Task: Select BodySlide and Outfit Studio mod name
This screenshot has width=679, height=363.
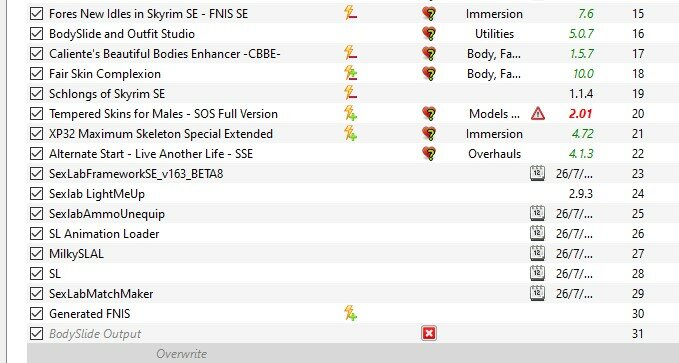Action: coord(122,34)
